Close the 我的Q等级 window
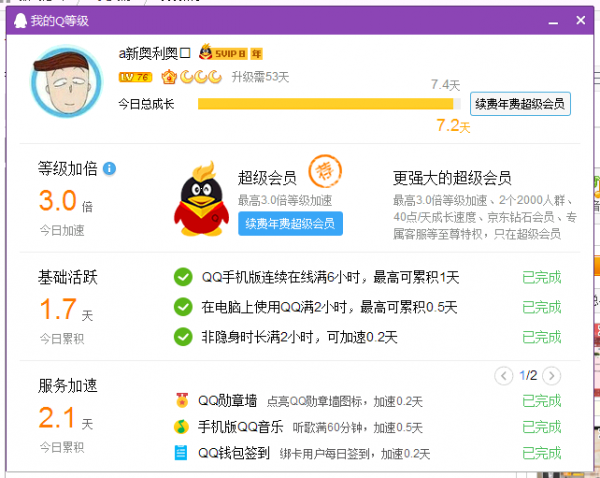The image size is (600, 478). [580, 20]
